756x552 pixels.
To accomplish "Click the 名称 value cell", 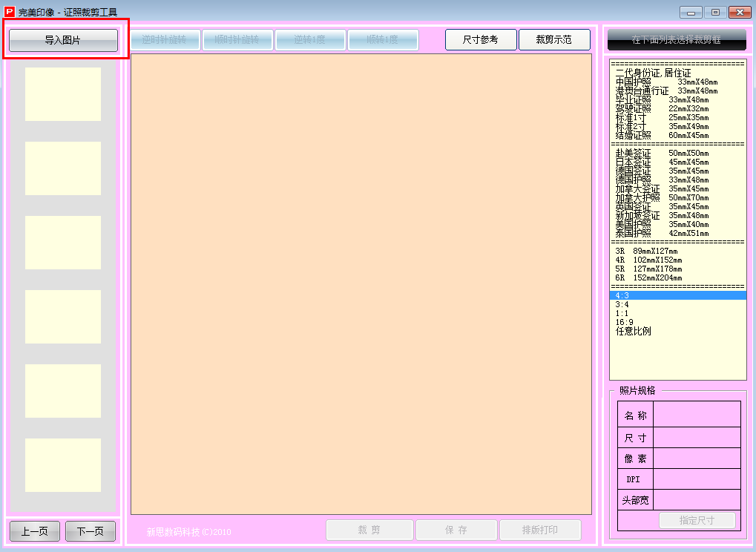I will click(x=697, y=415).
